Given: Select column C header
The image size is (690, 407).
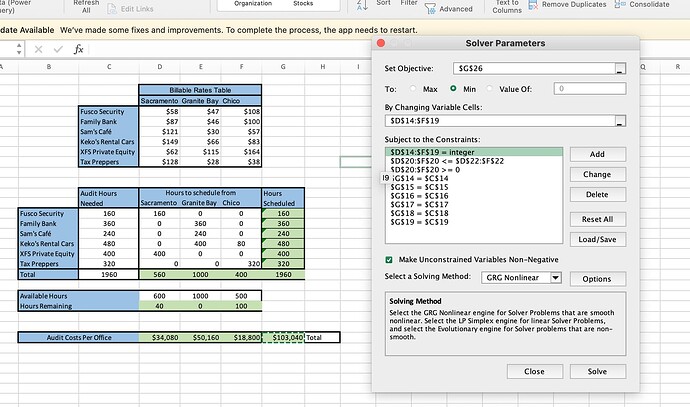Looking at the screenshot, I should (109, 67).
